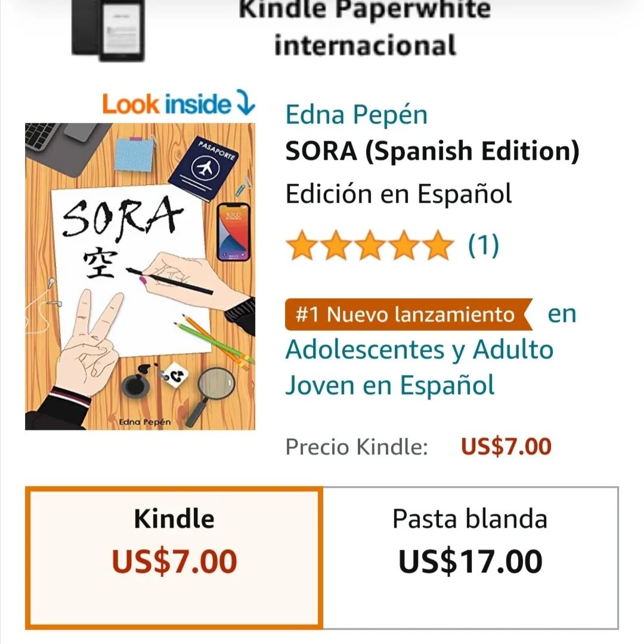Click the Edición en Español text
Screen dimensions: 644x644
click(398, 194)
